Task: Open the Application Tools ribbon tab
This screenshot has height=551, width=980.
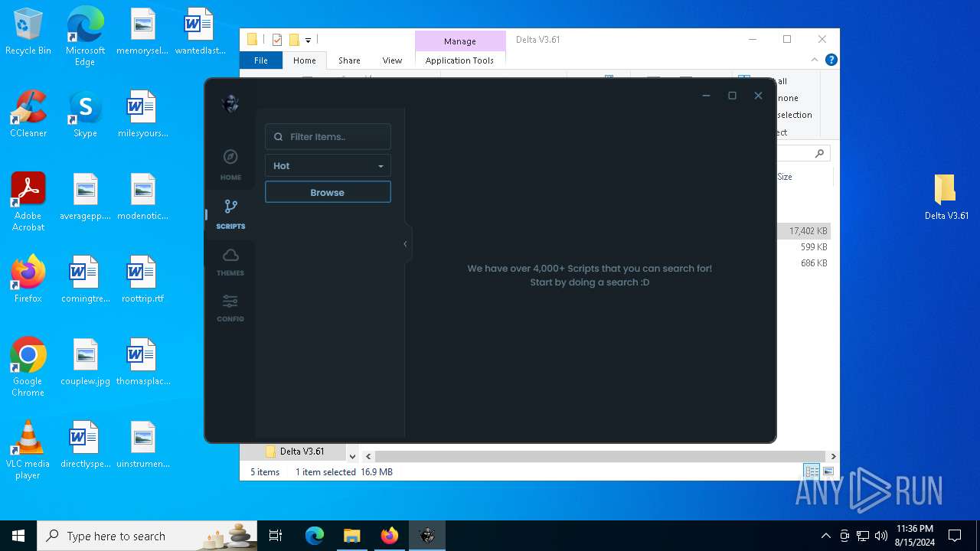Action: tap(459, 60)
